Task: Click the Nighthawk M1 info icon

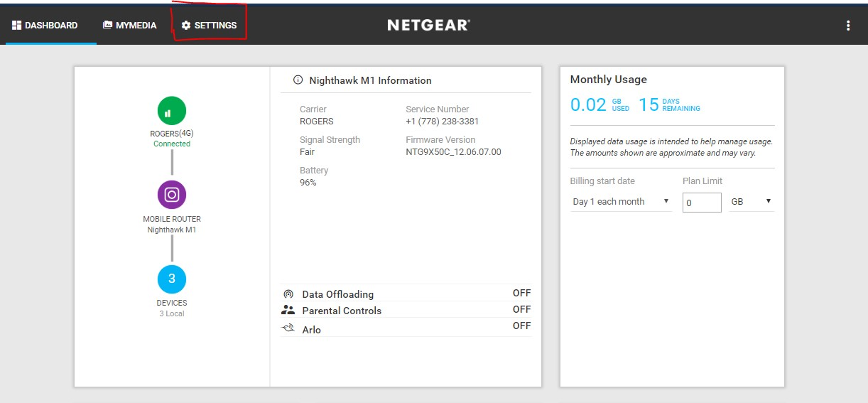Action: point(298,80)
